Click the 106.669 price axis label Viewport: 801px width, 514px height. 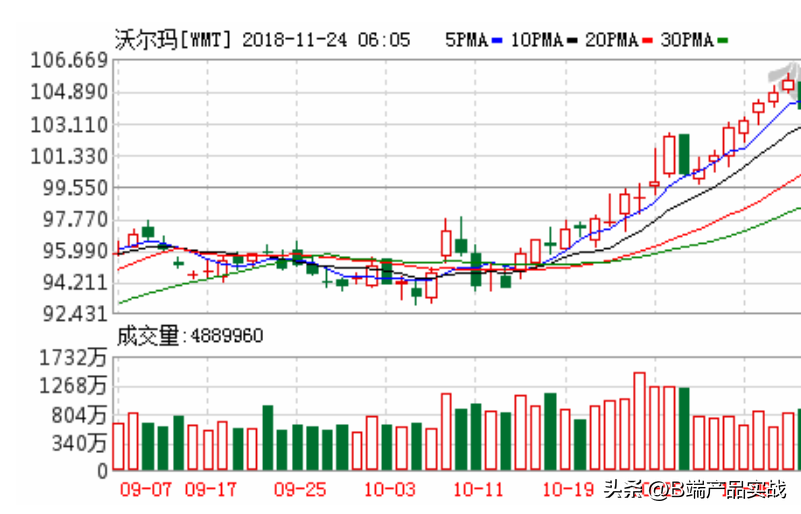(69, 61)
